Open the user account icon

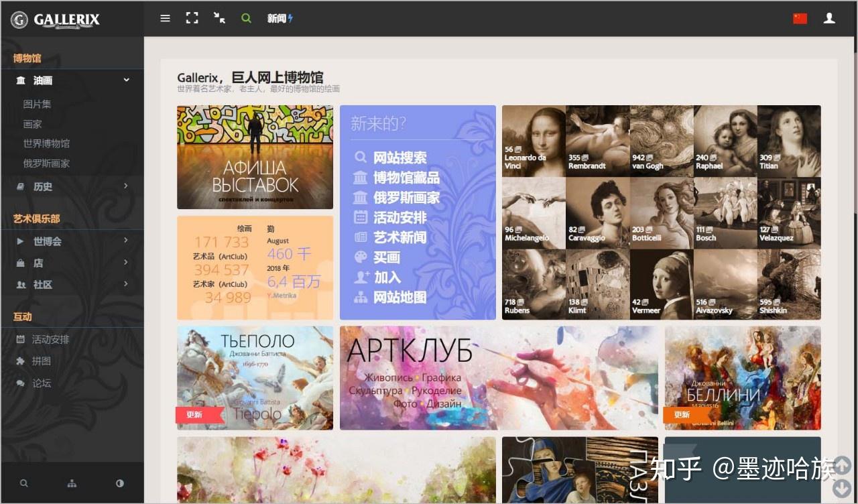(829, 19)
